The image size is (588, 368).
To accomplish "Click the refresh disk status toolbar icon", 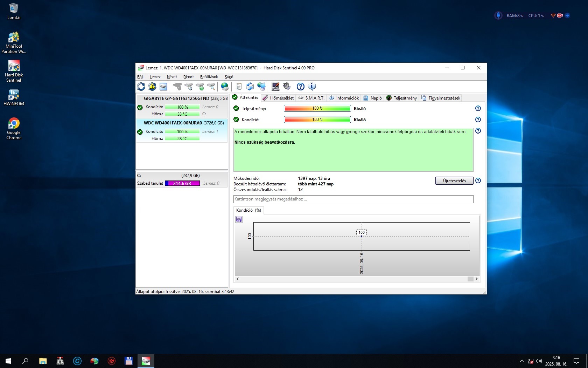I will (141, 87).
